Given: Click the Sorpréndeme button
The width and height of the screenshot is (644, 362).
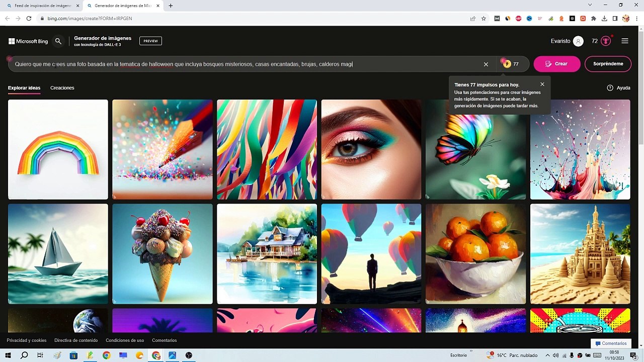Looking at the screenshot, I should 608,64.
